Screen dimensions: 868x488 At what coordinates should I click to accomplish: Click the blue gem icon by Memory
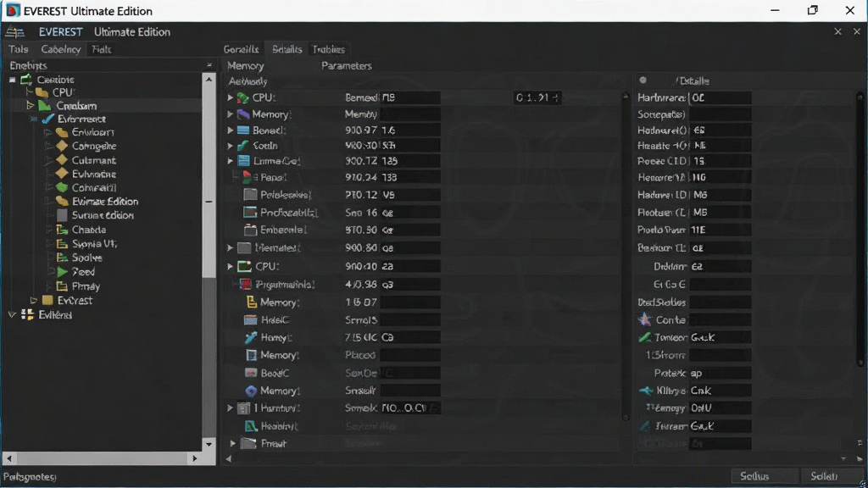(x=251, y=391)
